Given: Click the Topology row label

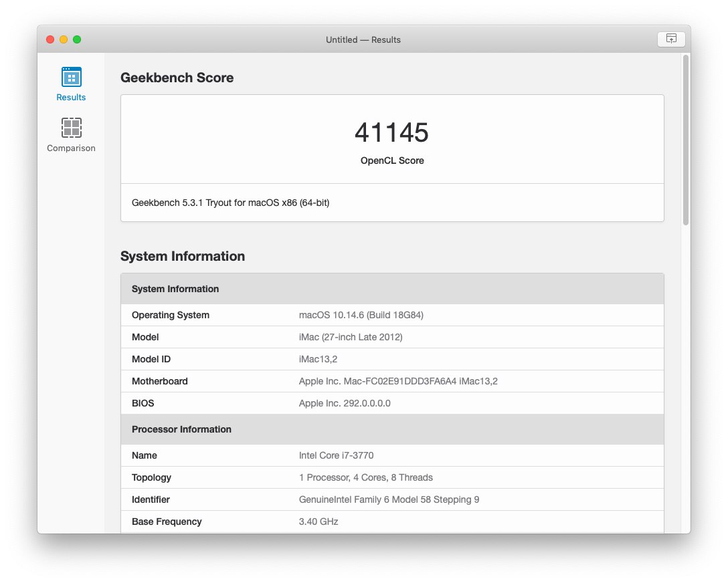Looking at the screenshot, I should [151, 478].
